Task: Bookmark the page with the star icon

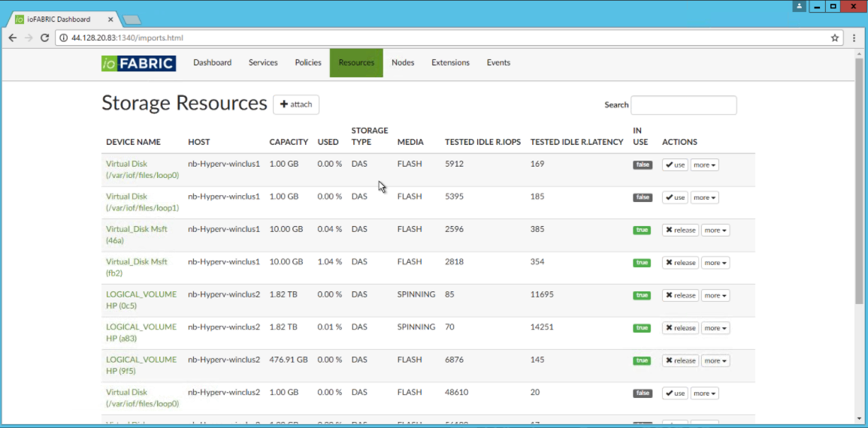Action: coord(834,38)
